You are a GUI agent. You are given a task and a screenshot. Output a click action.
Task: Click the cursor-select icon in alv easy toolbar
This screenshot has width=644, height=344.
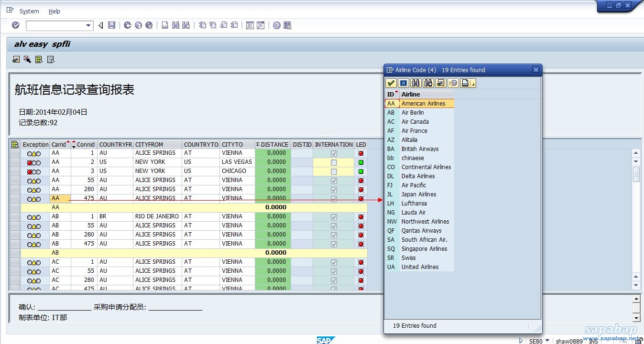pos(28,59)
